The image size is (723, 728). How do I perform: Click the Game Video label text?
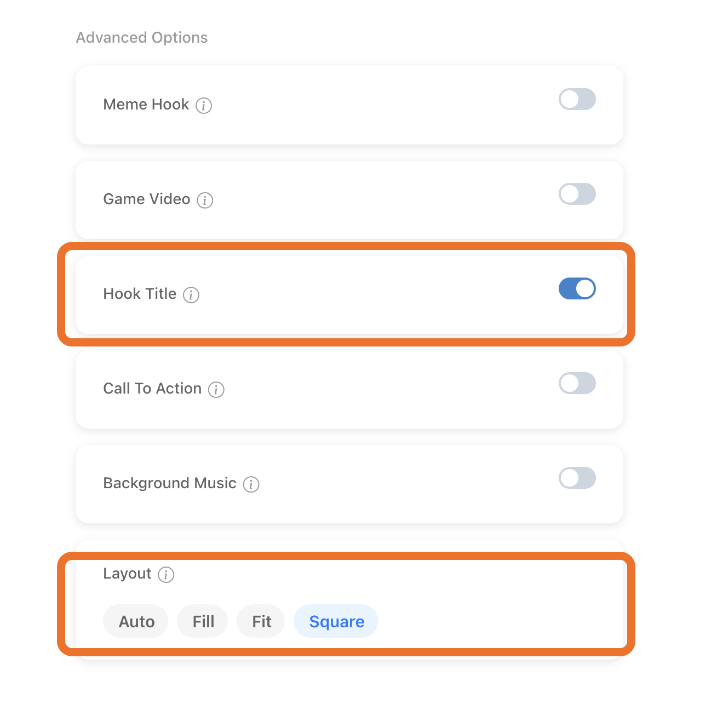[x=146, y=199]
